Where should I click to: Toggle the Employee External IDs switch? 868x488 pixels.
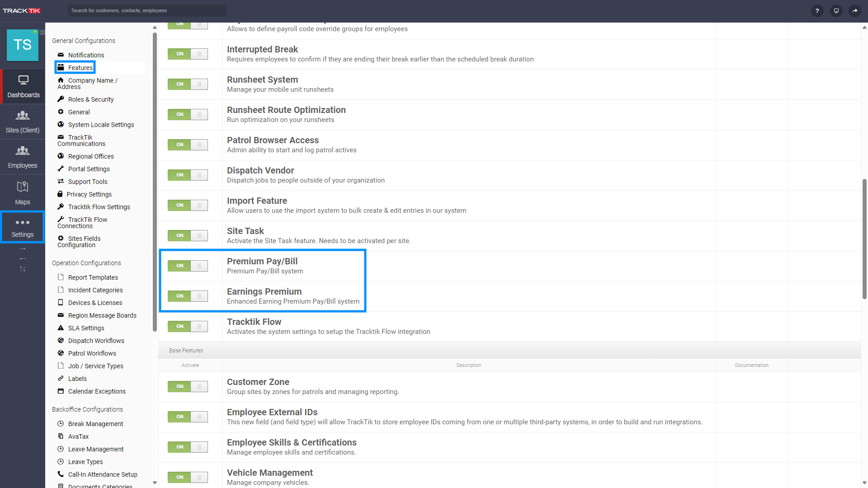[x=188, y=417]
